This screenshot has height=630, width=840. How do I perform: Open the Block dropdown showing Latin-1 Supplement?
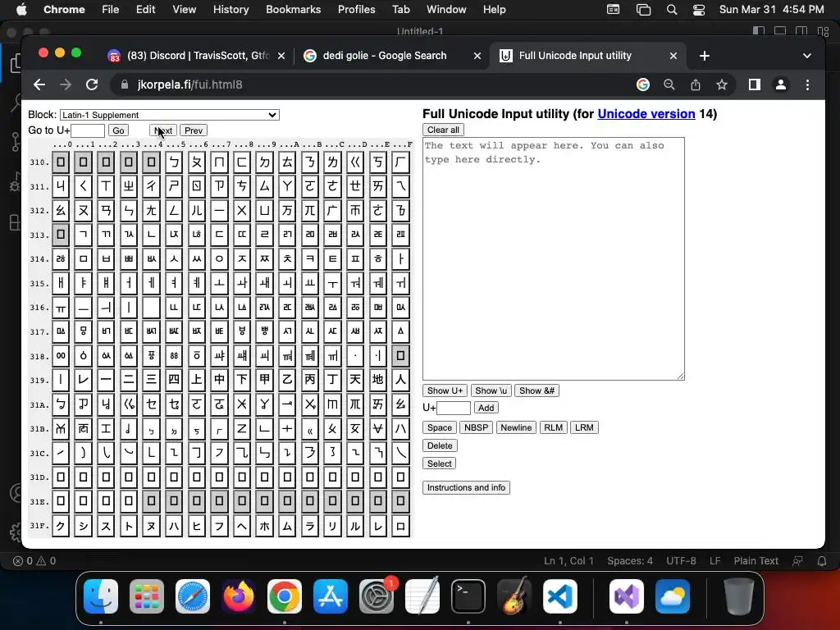pos(169,115)
